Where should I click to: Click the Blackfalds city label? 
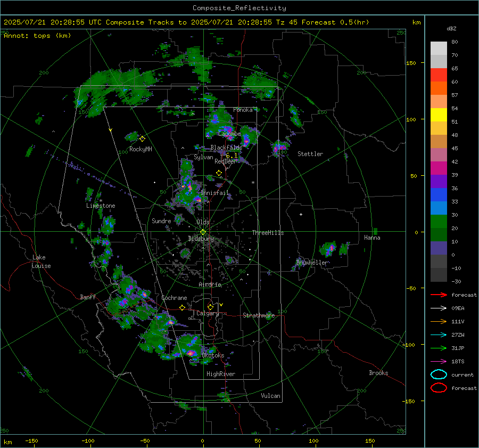(x=226, y=148)
